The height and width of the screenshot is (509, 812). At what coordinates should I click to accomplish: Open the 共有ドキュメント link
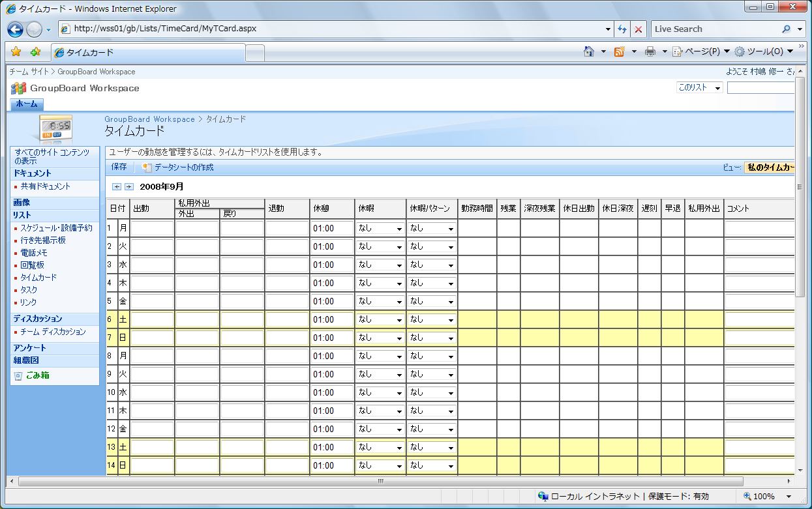(45, 186)
